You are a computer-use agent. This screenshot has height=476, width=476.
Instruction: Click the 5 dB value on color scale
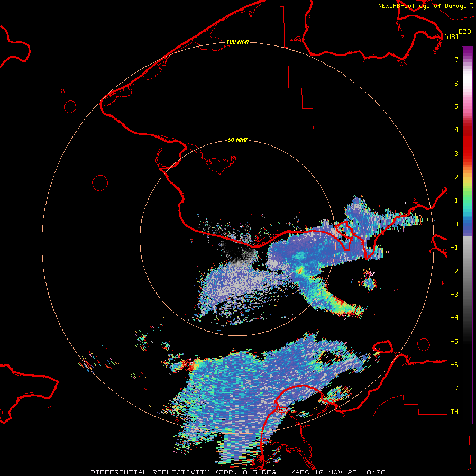[456, 106]
